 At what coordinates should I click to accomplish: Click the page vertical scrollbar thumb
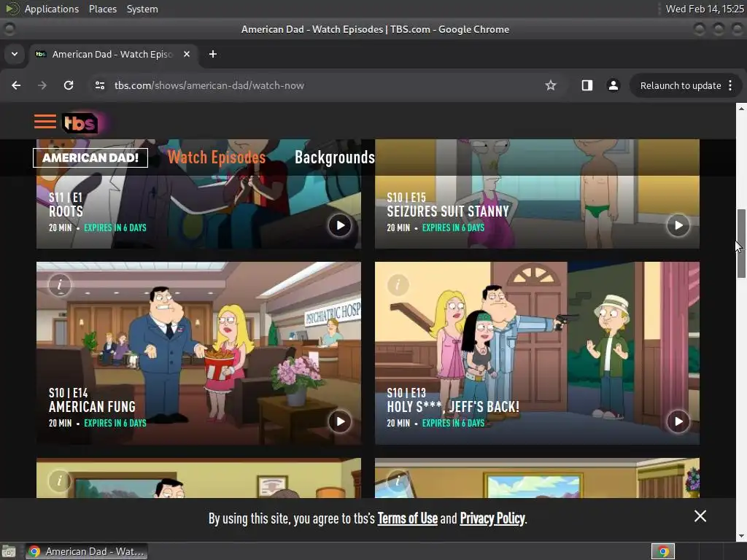point(741,244)
